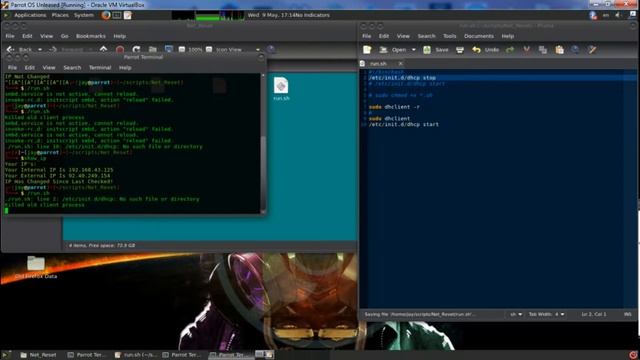Open the Places menu in top panel

[x=60, y=15]
